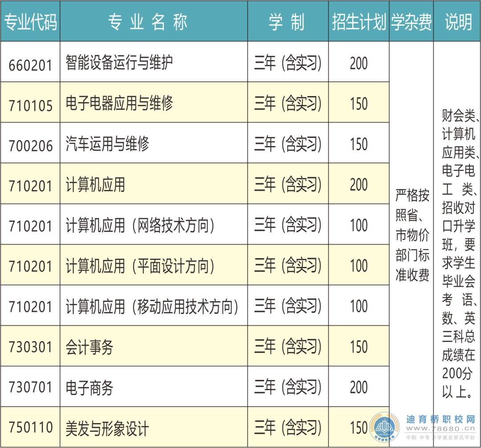Screen dimensions: 481x448
Task: Select code 710201 in 移动应用技术方向 row
Action: [30, 307]
